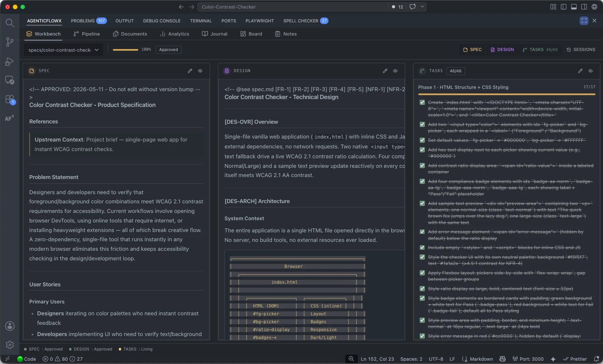Click the sparkle icon in status bar
Image resolution: width=603 pixels, height=364 pixels.
point(553,359)
